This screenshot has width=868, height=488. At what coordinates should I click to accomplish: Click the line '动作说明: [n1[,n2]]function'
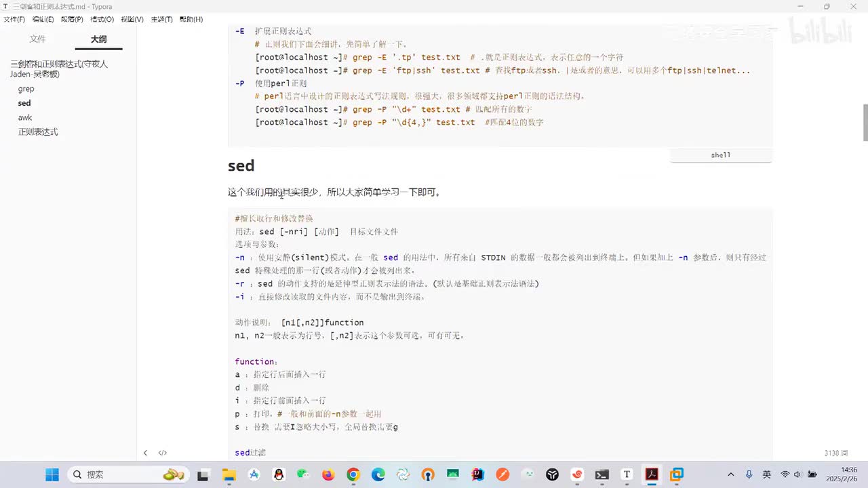click(299, 323)
